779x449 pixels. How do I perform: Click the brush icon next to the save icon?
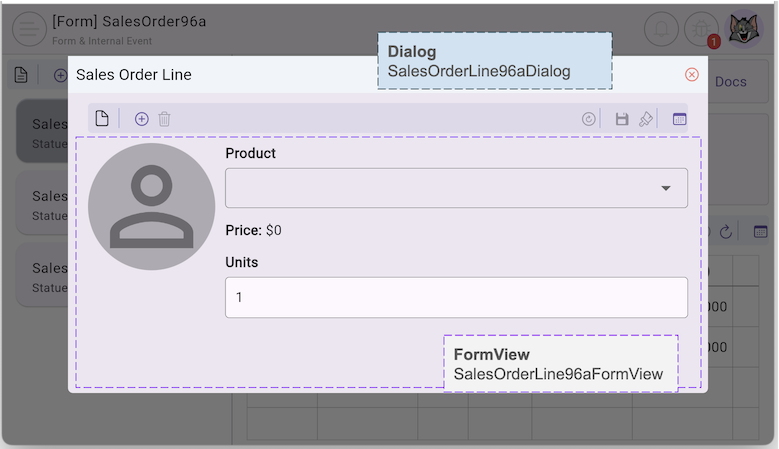coord(646,119)
